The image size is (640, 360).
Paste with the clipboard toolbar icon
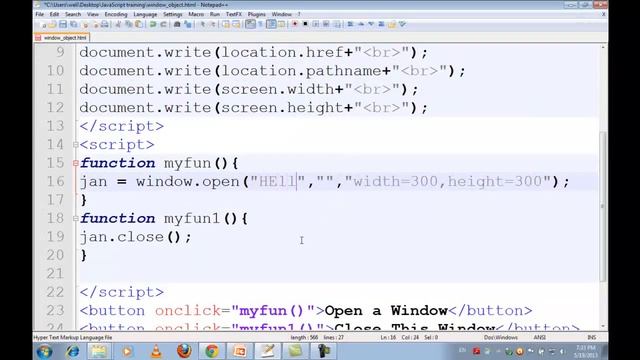point(138,24)
